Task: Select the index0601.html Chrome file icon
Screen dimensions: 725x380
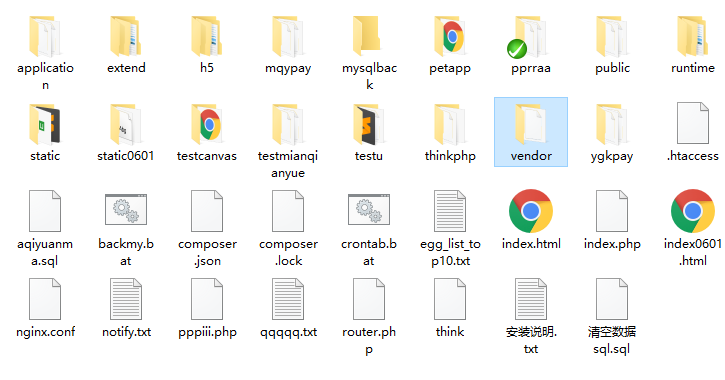Action: [x=692, y=211]
